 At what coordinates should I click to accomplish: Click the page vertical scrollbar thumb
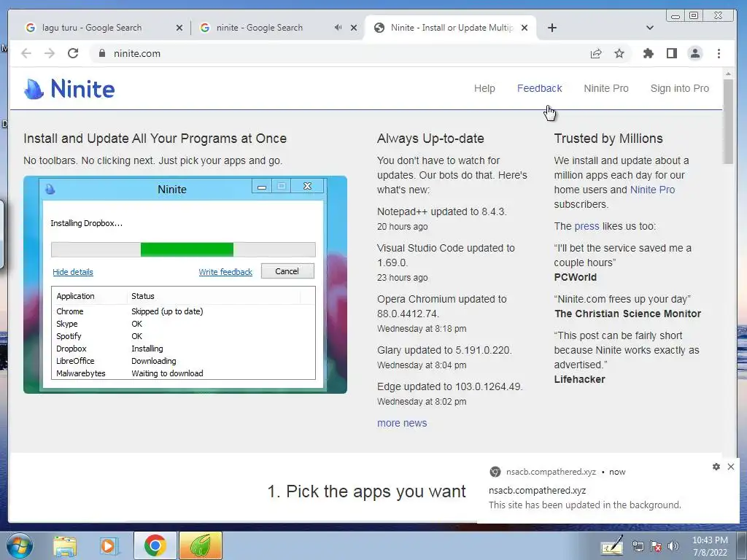tap(727, 122)
